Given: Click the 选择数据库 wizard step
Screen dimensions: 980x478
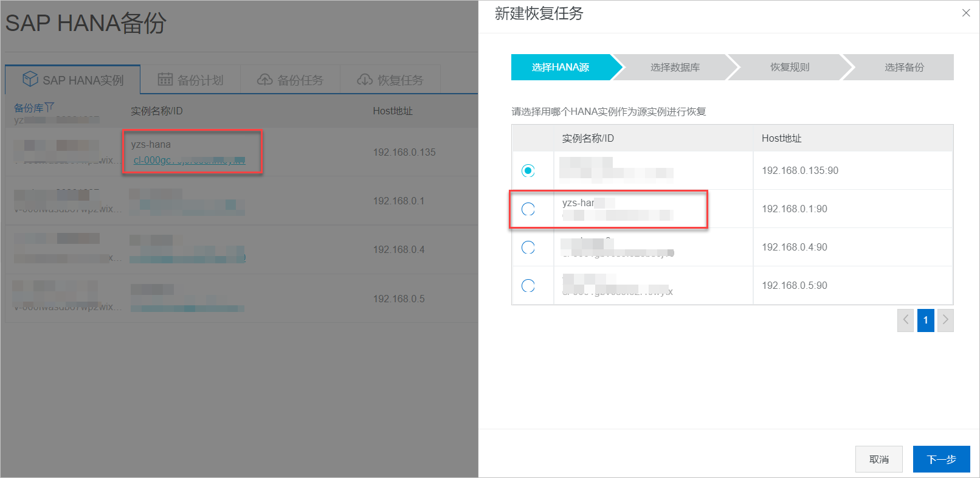Looking at the screenshot, I should point(675,68).
